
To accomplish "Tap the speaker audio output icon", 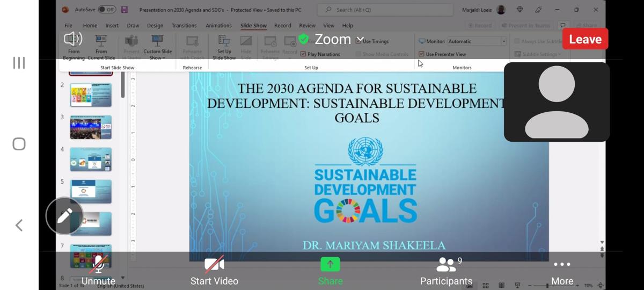I will [72, 39].
